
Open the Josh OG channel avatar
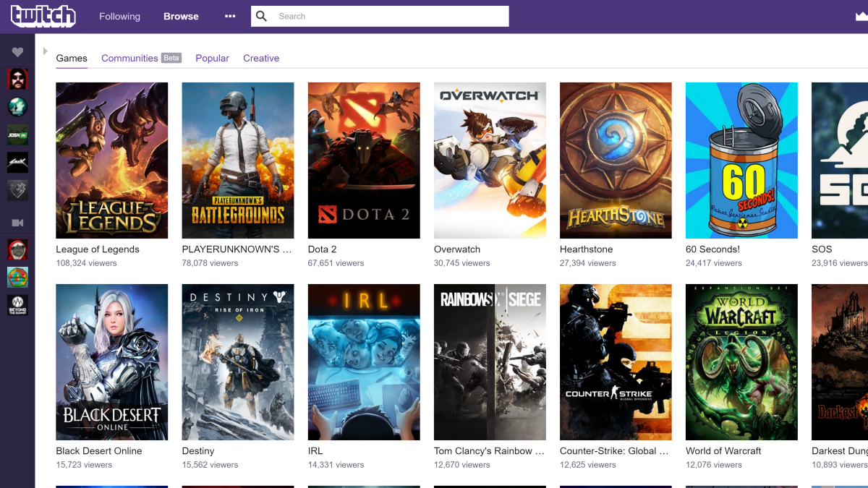[17, 135]
